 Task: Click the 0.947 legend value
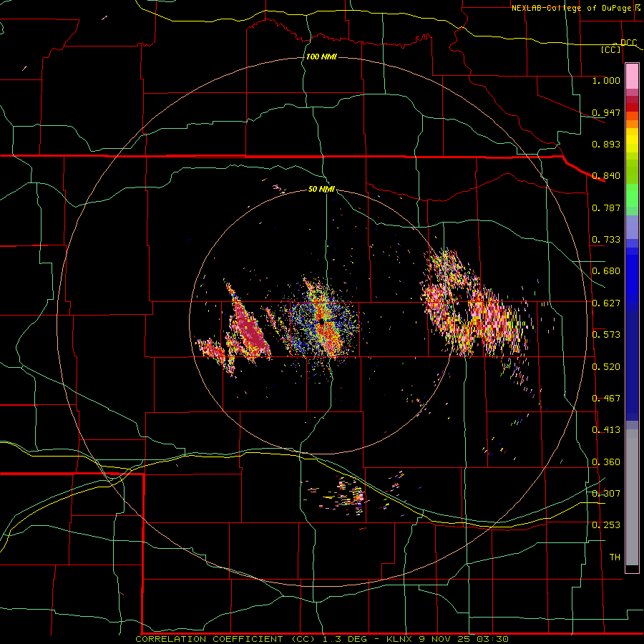point(606,112)
